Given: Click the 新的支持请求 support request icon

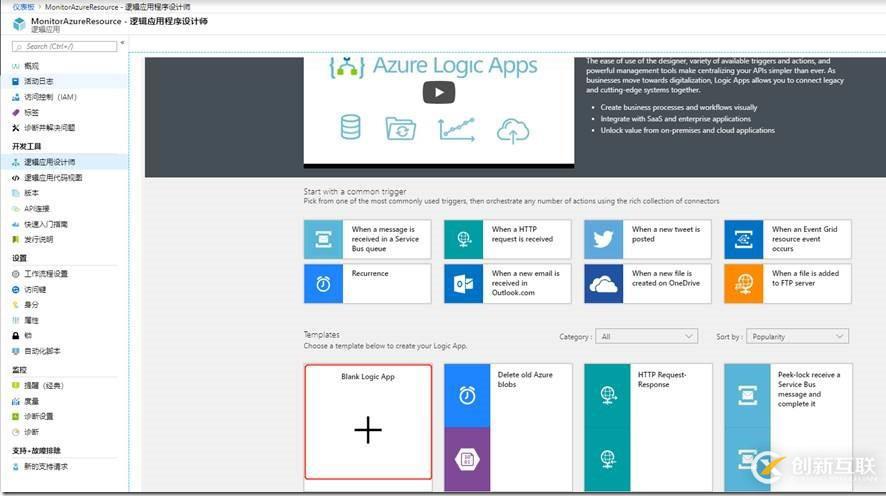Looking at the screenshot, I should click(x=15, y=467).
